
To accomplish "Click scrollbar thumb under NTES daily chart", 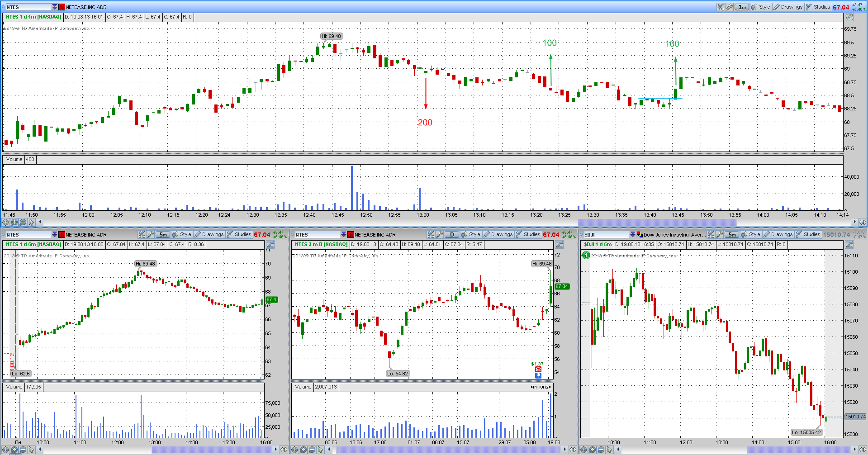I will pyautogui.click(x=448, y=450).
